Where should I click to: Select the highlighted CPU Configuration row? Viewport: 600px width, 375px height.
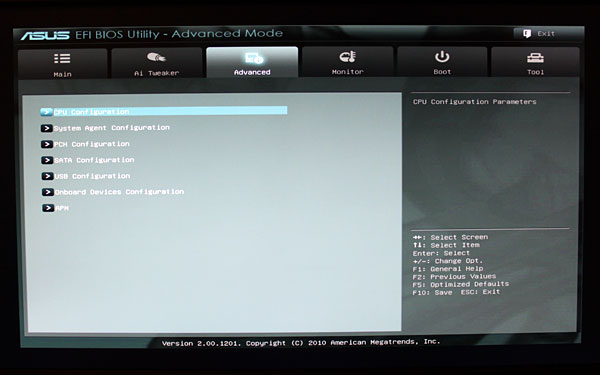[164, 111]
